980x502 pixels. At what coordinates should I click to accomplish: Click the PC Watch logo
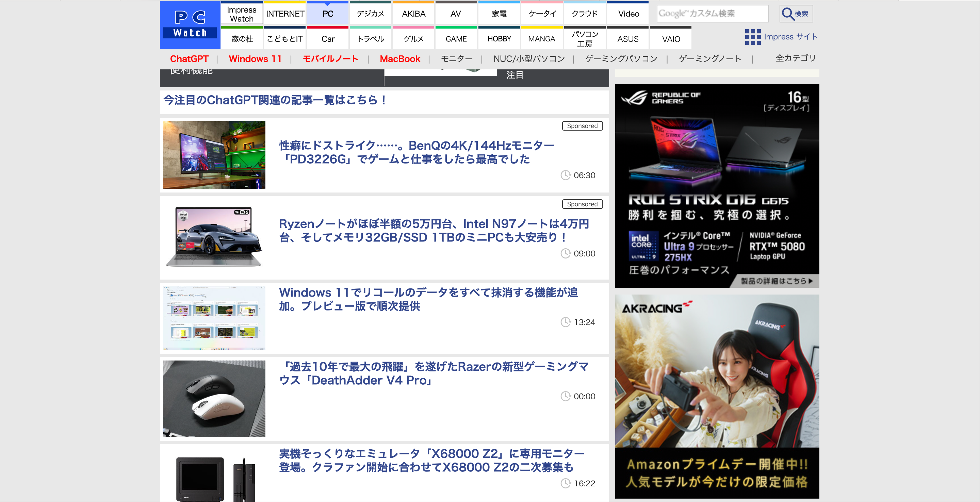click(190, 25)
